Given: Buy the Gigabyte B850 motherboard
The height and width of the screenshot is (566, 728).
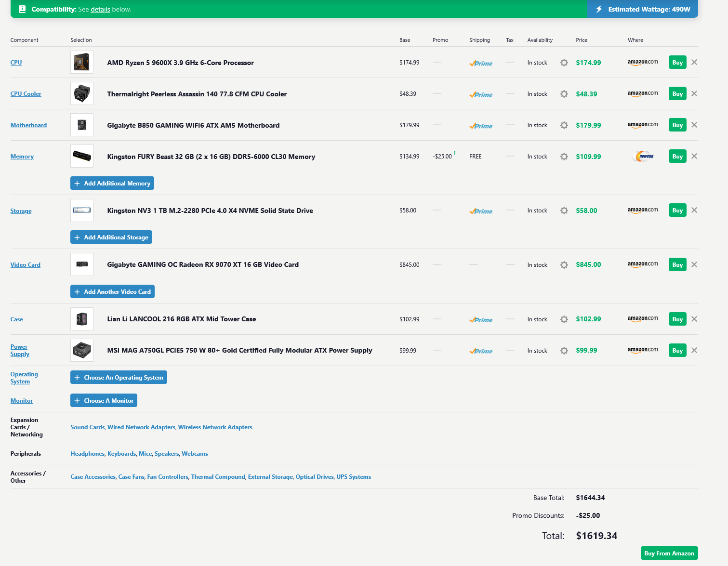Looking at the screenshot, I should click(677, 125).
